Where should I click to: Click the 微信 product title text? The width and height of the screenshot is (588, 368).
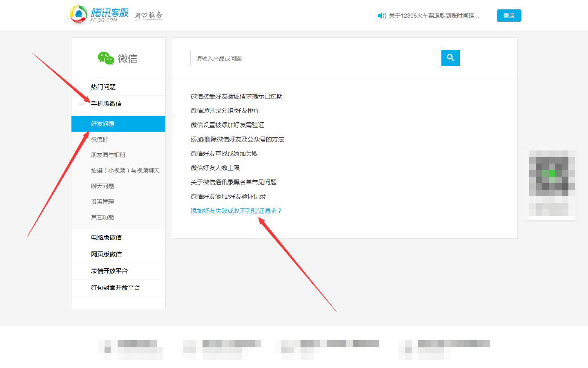coord(127,59)
